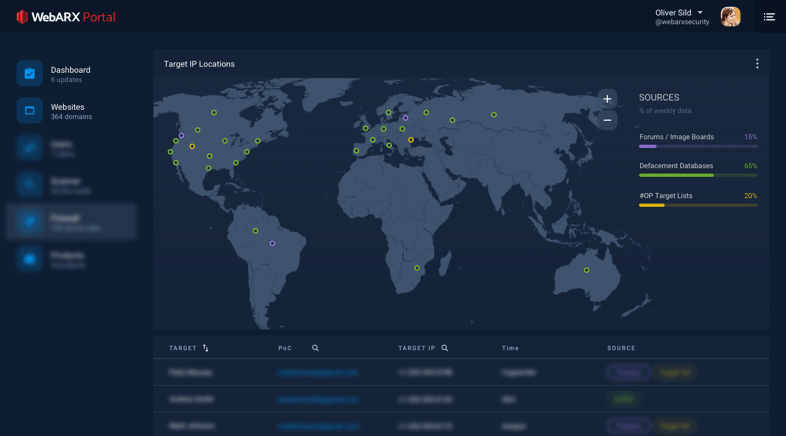Search within the PoC column
786x436 pixels.
(315, 348)
